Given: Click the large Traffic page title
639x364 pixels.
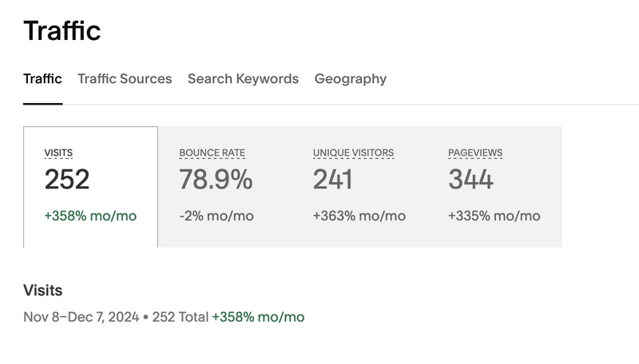Looking at the screenshot, I should click(x=62, y=30).
